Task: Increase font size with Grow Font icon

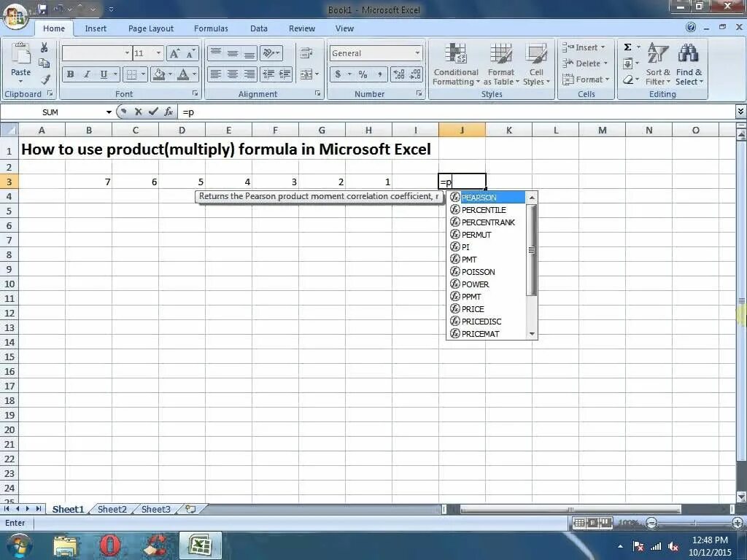Action: pyautogui.click(x=174, y=53)
